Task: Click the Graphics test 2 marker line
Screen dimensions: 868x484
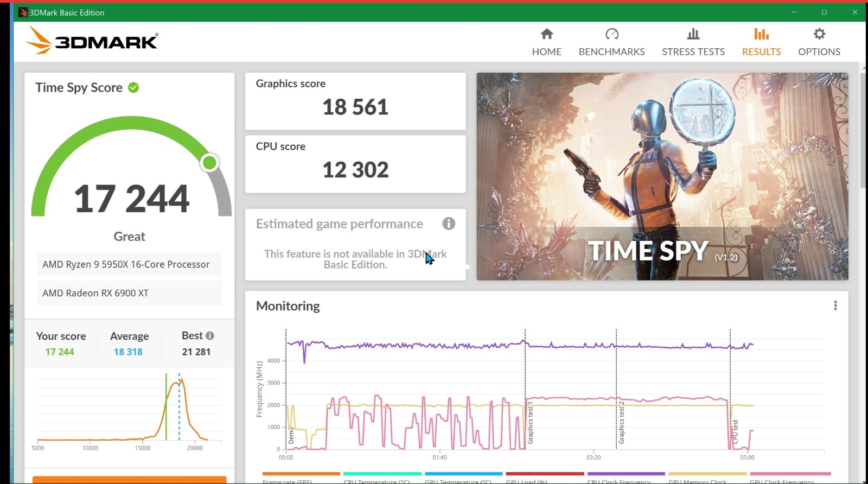Action: (616, 389)
